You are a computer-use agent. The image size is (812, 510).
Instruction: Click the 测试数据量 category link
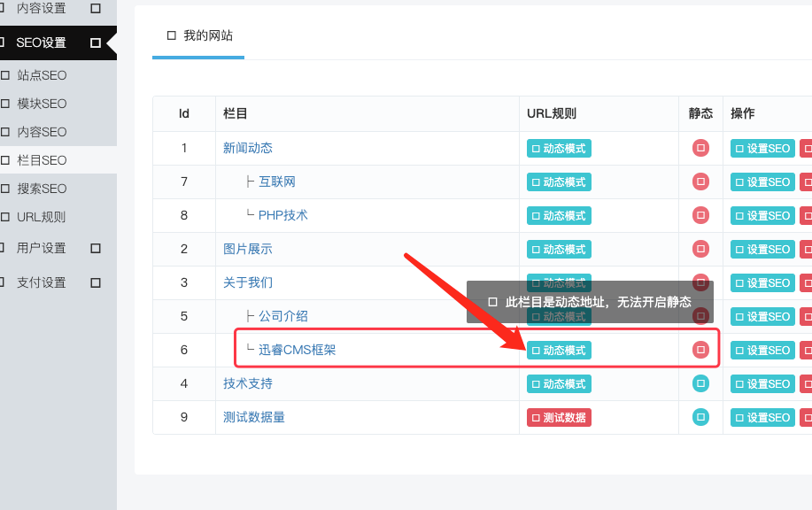click(x=254, y=417)
